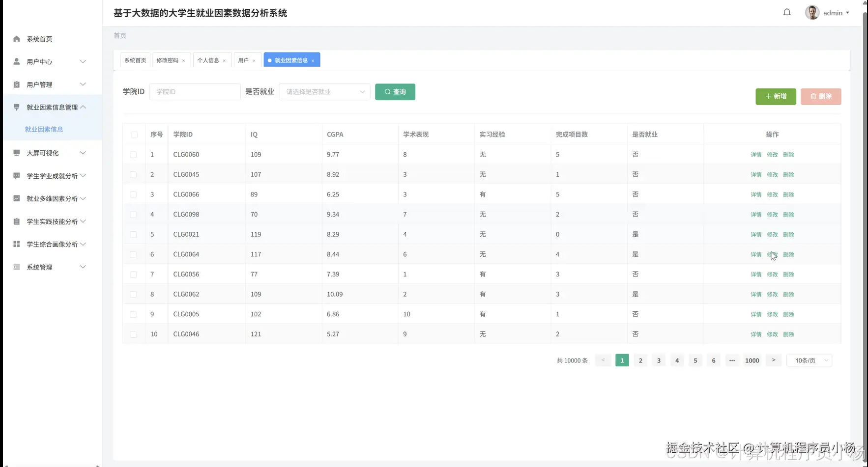Expand the 用户管理 menu chevron
The width and height of the screenshot is (868, 467).
click(x=83, y=84)
